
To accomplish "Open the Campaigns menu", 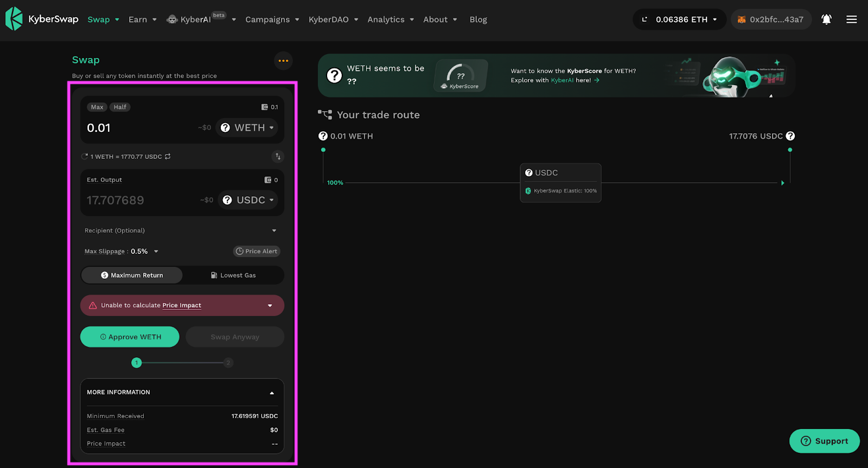I will 272,20.
